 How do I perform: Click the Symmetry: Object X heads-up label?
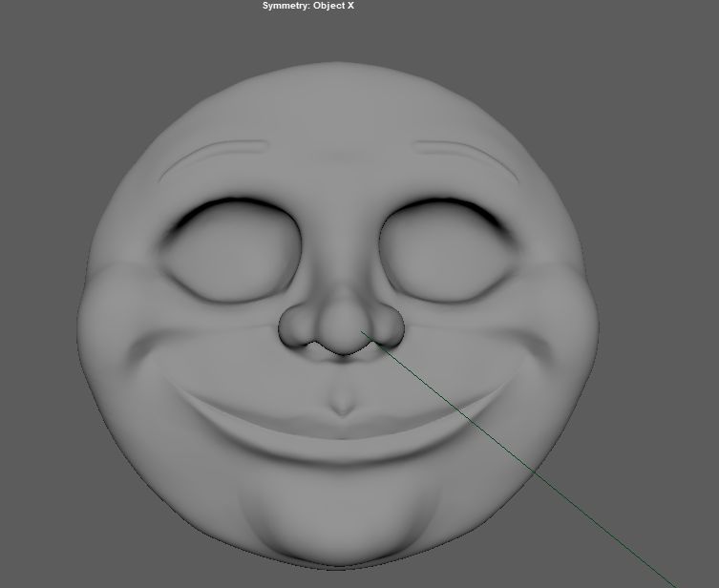click(307, 6)
